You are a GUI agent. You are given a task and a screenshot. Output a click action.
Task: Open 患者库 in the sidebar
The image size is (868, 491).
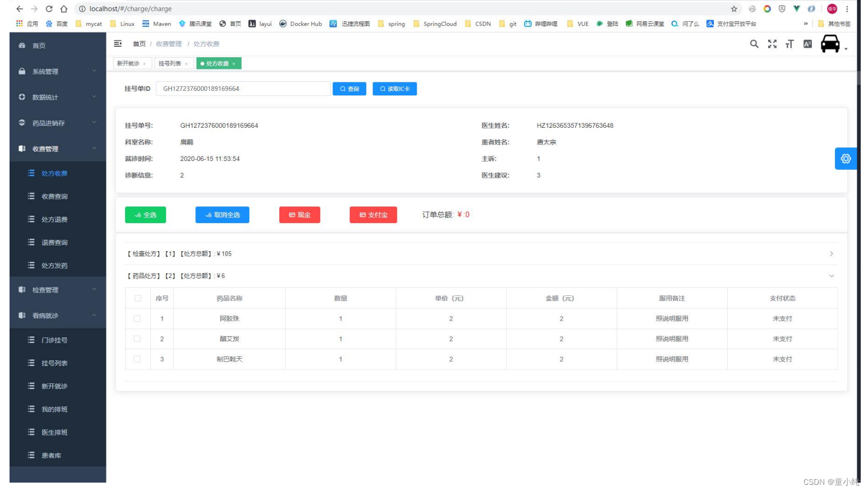58,455
